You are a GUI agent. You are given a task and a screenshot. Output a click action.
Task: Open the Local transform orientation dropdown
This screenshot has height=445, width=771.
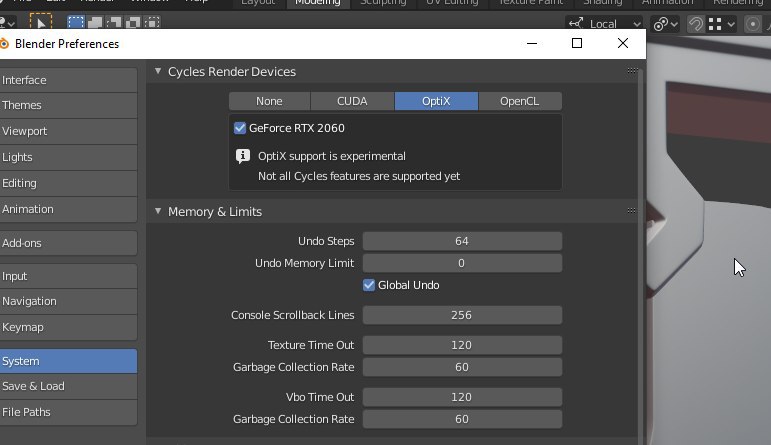coord(605,24)
